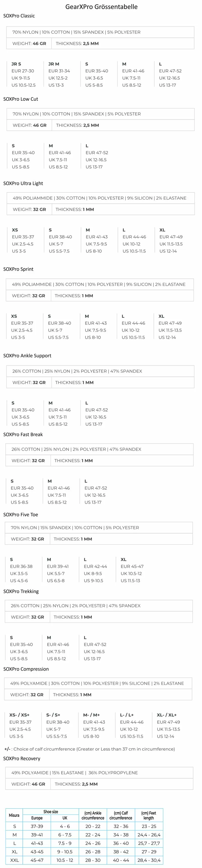
Task: Click the calf circumference +/- note
Action: [x=89, y=749]
